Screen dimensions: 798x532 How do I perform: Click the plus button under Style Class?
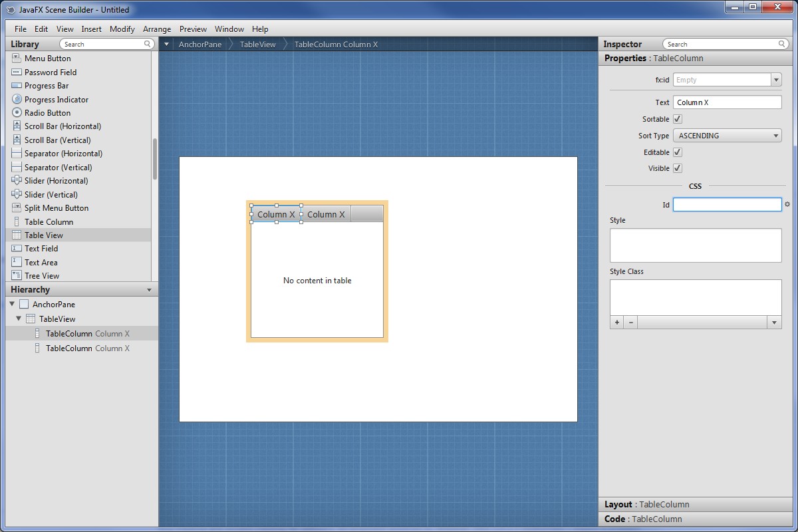pyautogui.click(x=616, y=323)
